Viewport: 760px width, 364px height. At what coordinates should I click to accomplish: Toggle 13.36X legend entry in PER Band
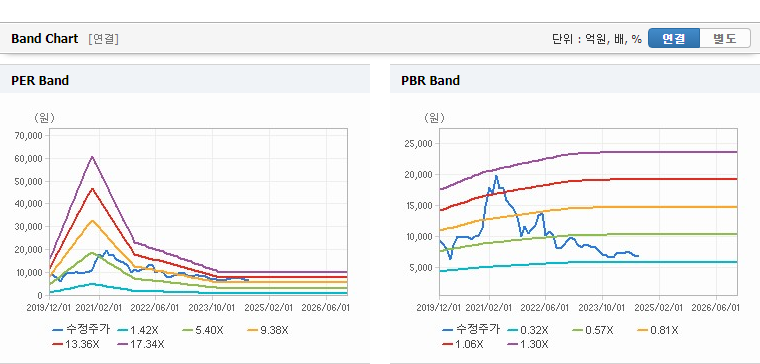tap(77, 345)
